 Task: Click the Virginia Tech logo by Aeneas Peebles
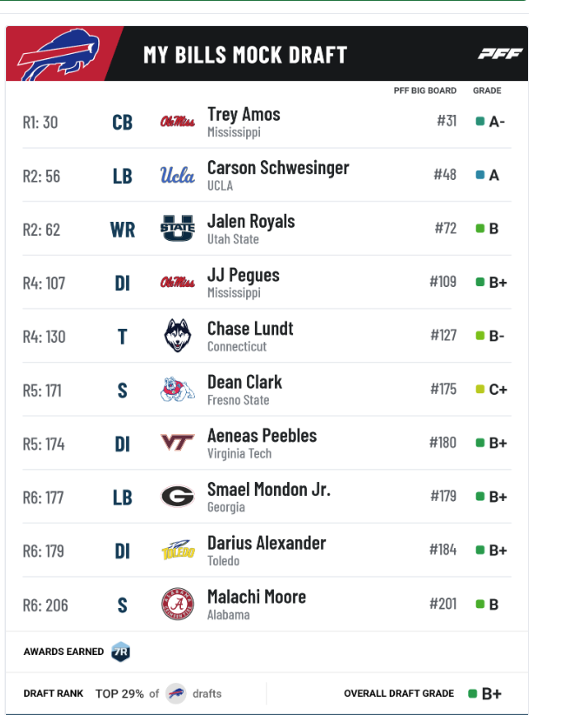(177, 443)
